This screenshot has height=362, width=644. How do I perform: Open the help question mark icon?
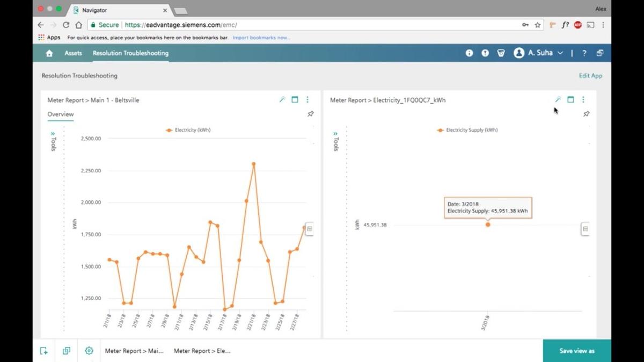tap(584, 53)
